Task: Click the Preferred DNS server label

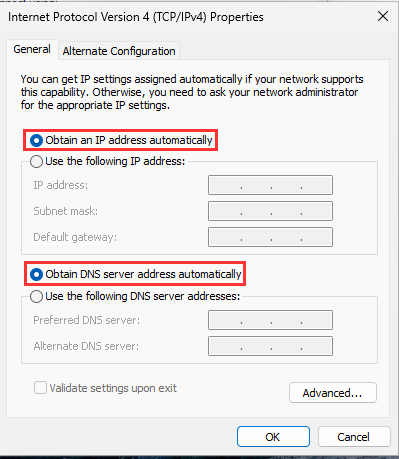Action: point(87,320)
